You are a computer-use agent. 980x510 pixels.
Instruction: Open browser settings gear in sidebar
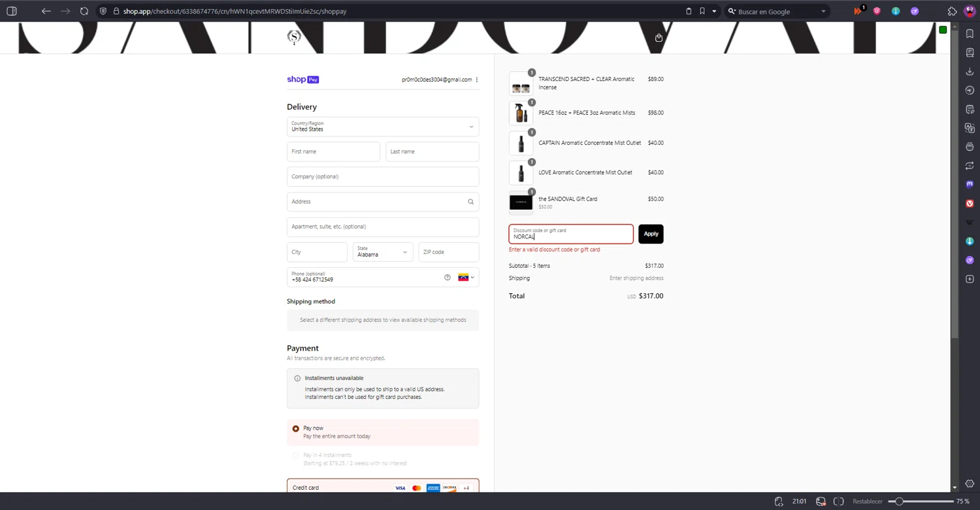970,484
